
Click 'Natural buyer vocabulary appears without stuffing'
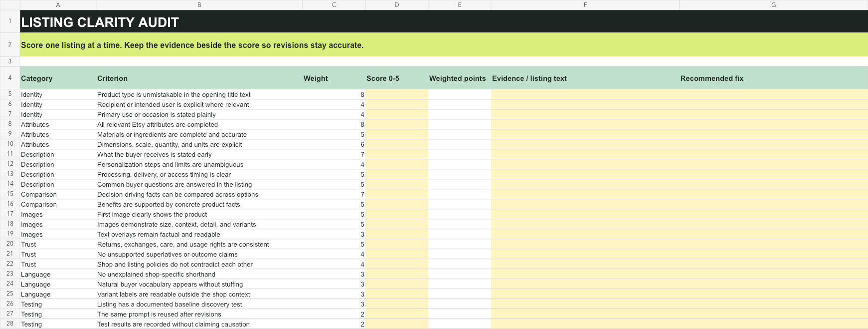170,284
